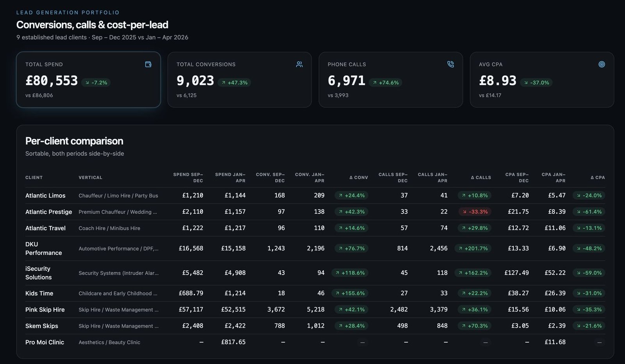The image size is (625, 364).
Task: Click the people icon in Total Conversions card
Action: (299, 64)
